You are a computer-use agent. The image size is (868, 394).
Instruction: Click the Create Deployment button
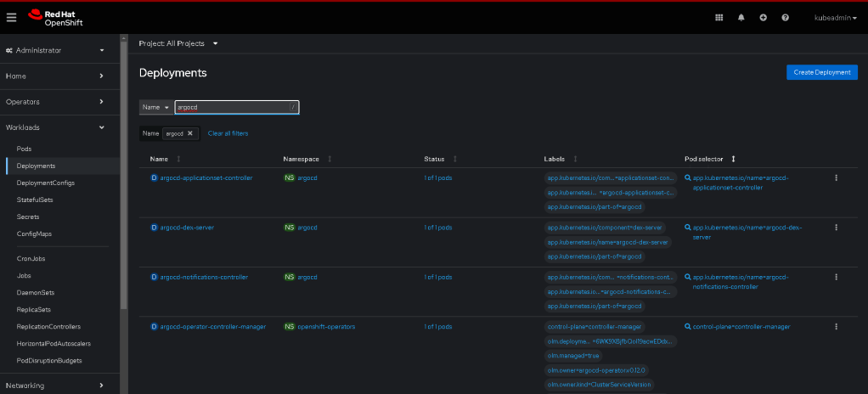(822, 72)
